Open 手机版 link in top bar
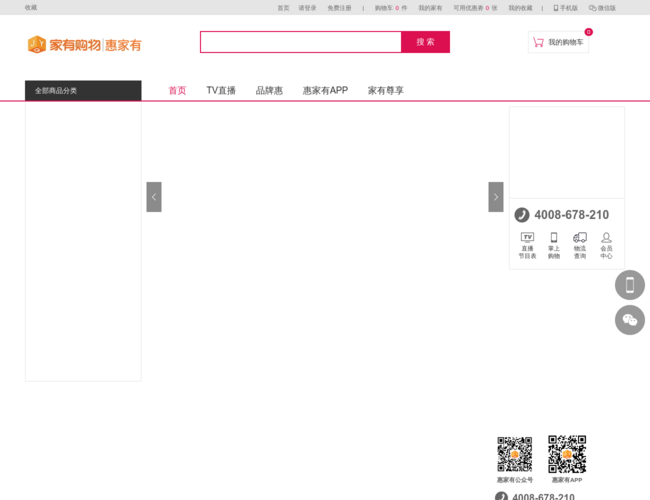 tap(565, 8)
